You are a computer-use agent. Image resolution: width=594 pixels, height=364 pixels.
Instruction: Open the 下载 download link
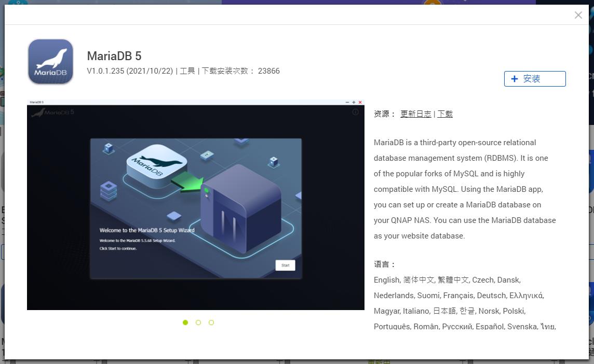[445, 114]
